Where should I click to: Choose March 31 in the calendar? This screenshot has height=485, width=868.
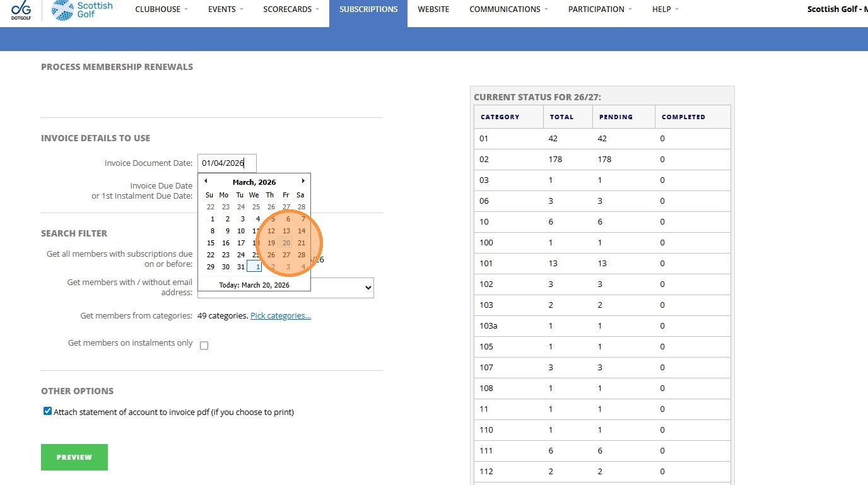241,267
